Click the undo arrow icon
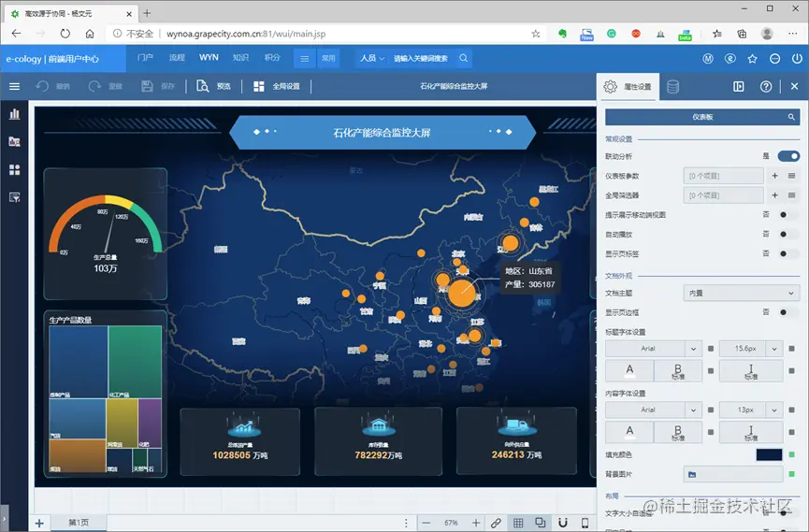The width and height of the screenshot is (809, 532). [42, 86]
